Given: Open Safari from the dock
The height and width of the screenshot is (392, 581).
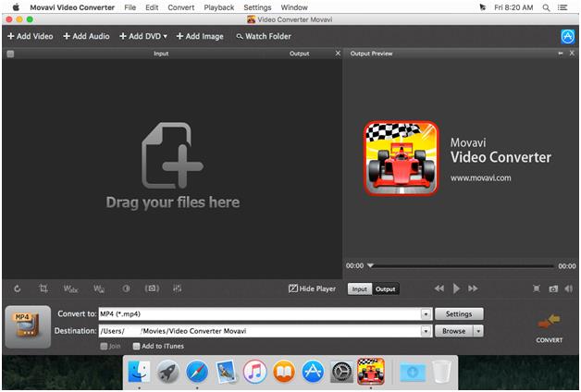Looking at the screenshot, I should tap(197, 372).
